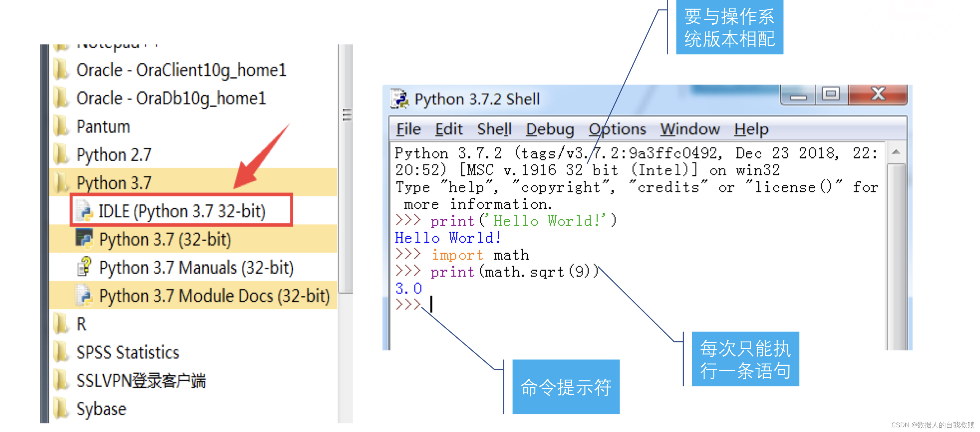Open the Window menu
The height and width of the screenshot is (432, 980).
pos(690,129)
